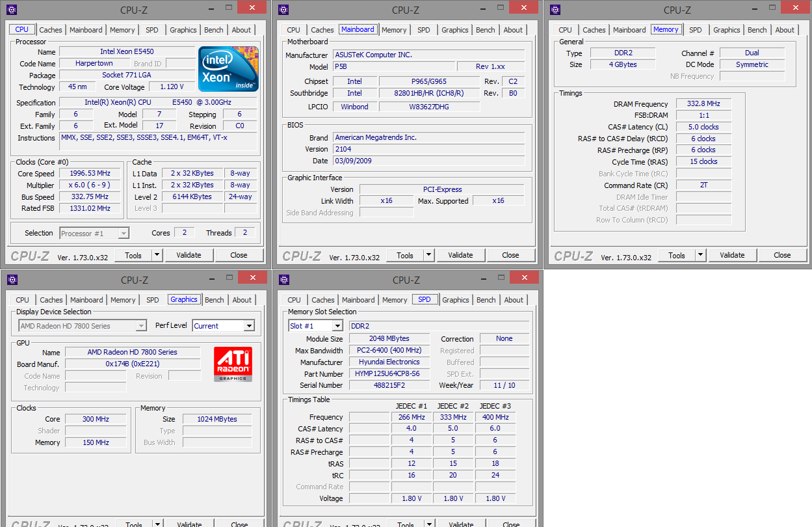The image size is (812, 527).
Task: Click the CPU-Z app icon in the SPD window title bar
Action: coord(284,280)
